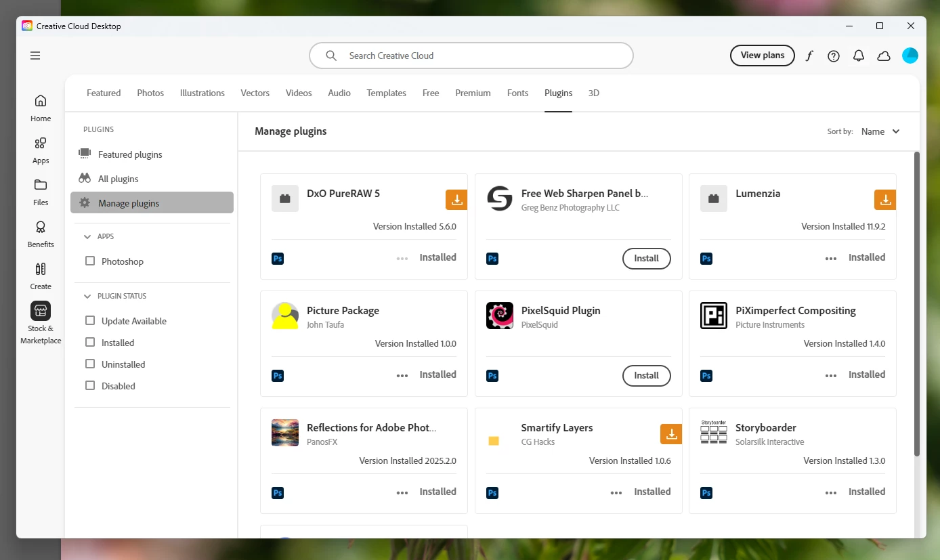Screen dimensions: 940x560
Task: Switch to the Audio tab
Action: click(339, 93)
